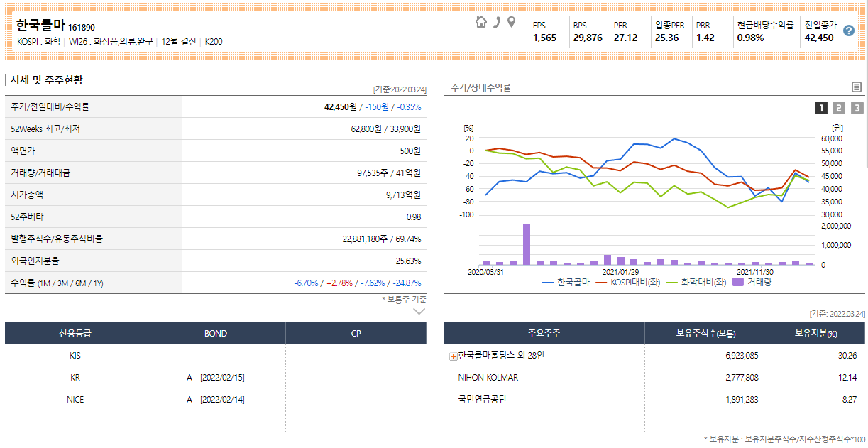Click the 한국콜마 company name title
This screenshot has width=868, height=448.
[40, 25]
